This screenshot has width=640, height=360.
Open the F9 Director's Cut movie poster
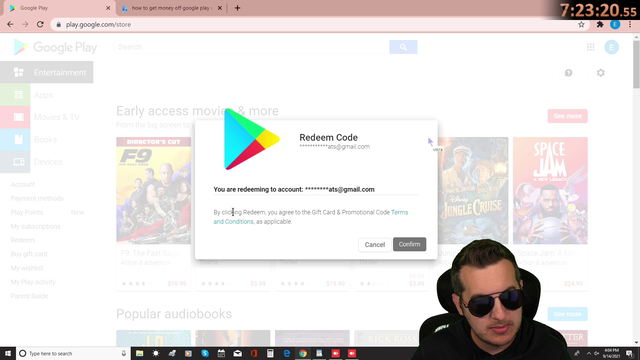[153, 190]
